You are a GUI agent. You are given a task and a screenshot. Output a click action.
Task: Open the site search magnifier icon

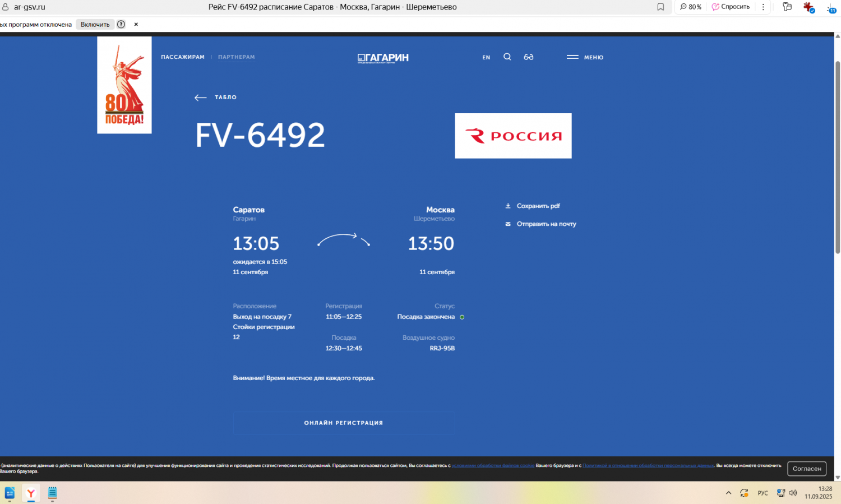pos(507,57)
